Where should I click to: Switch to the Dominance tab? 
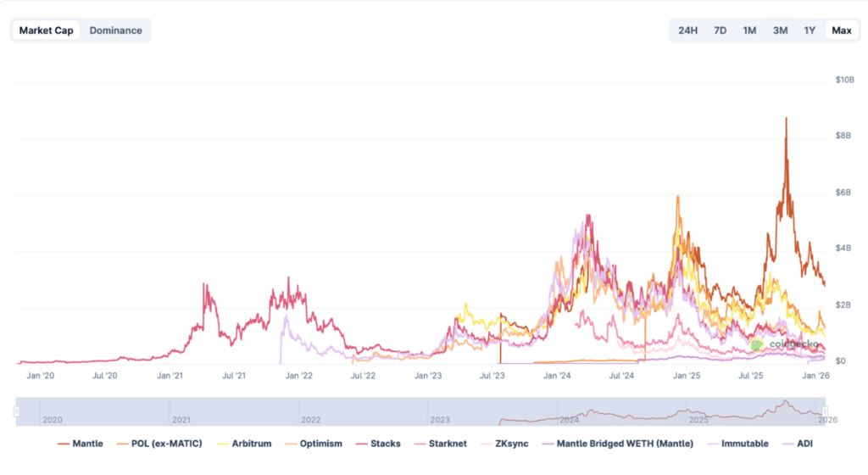pos(116,31)
